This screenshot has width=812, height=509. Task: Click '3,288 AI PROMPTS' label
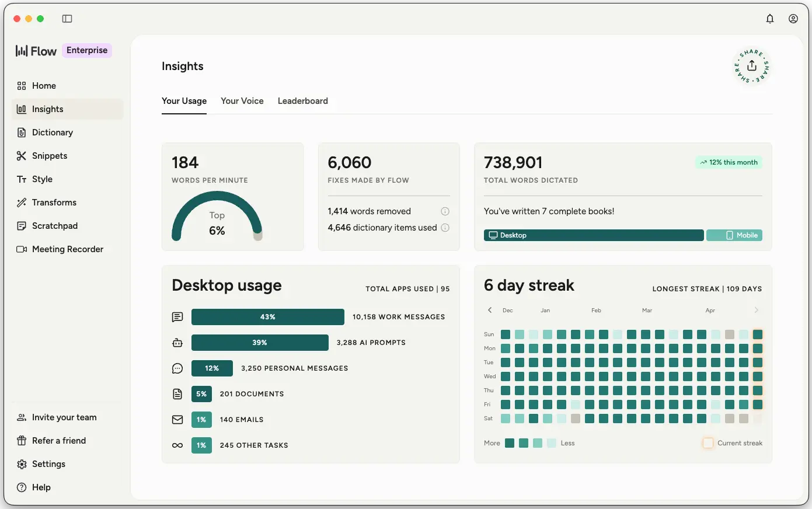(x=371, y=343)
